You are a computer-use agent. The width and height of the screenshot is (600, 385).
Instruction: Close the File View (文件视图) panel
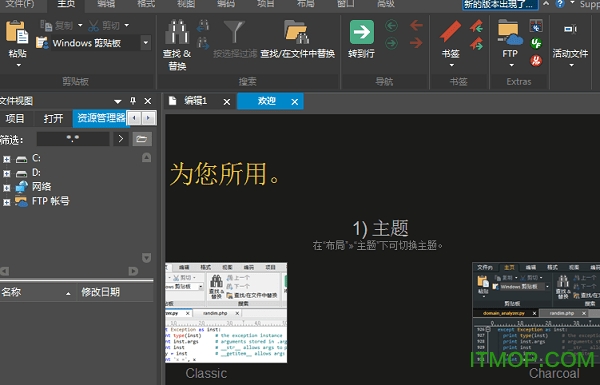coord(148,101)
